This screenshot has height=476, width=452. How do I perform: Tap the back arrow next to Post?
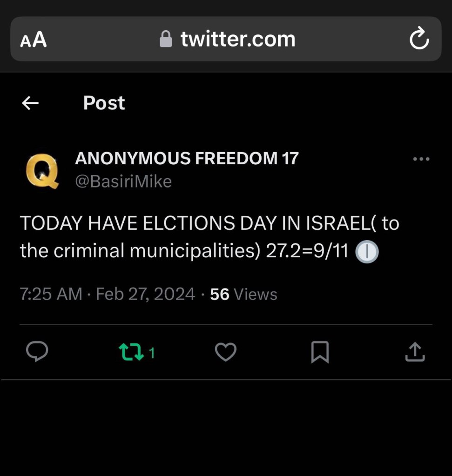tap(30, 103)
